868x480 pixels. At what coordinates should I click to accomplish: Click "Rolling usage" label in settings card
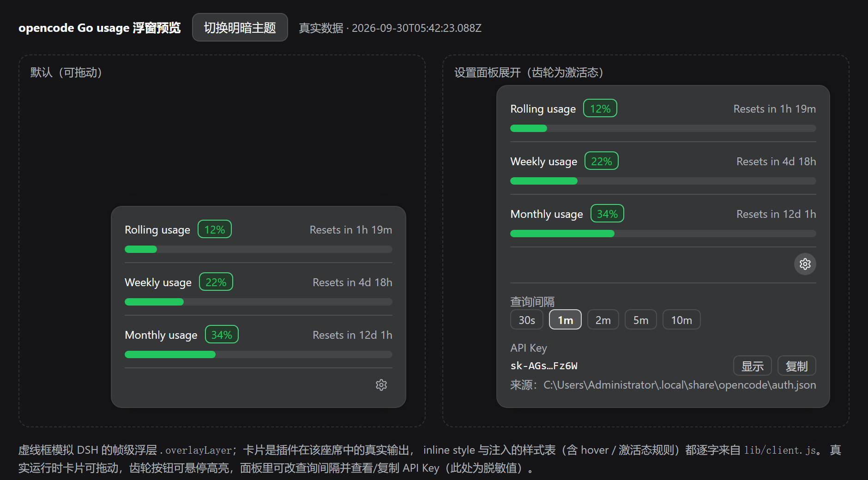(x=543, y=109)
